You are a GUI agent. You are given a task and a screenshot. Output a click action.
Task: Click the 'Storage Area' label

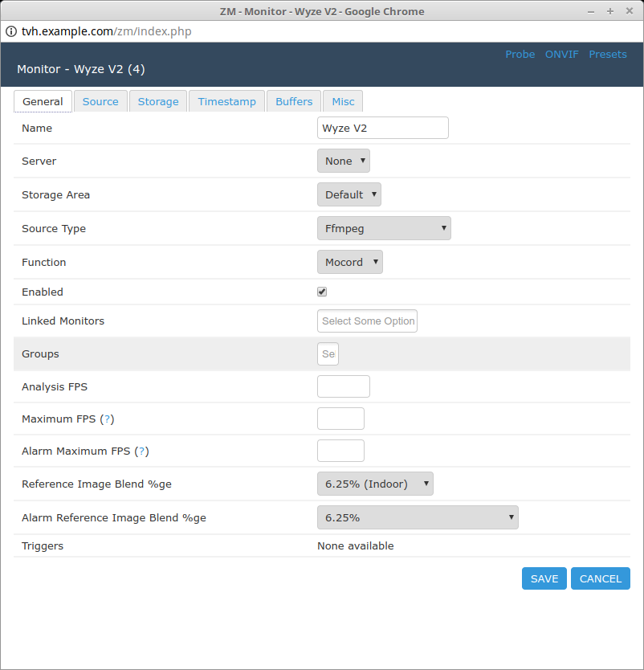tap(55, 195)
